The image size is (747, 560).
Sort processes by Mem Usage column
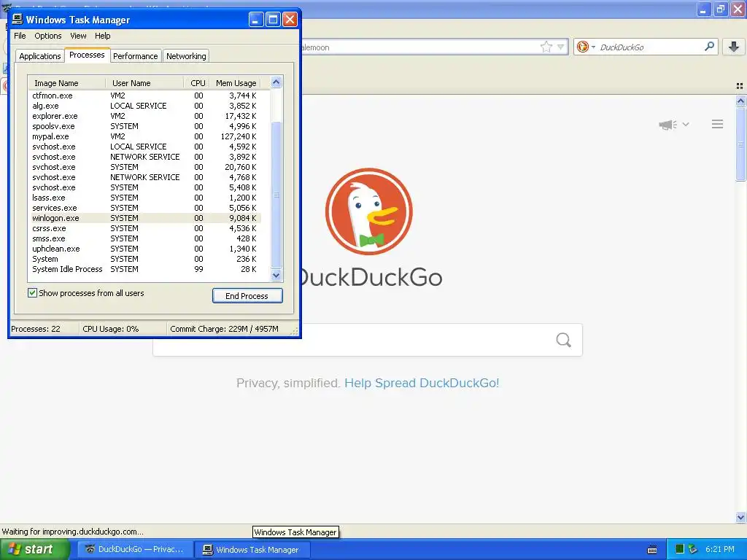click(236, 83)
